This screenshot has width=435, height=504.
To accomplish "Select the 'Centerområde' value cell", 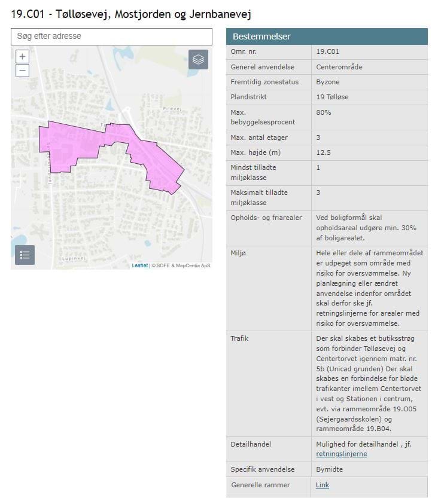I will 339,67.
